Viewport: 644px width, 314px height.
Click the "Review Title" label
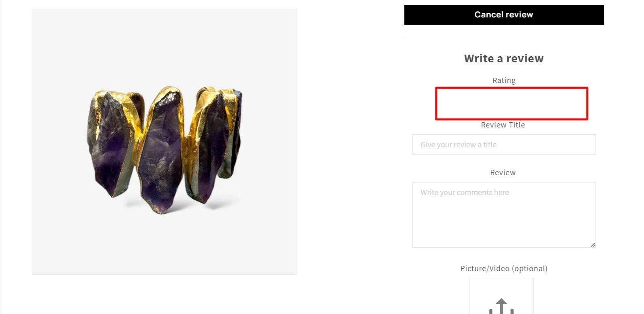click(503, 125)
